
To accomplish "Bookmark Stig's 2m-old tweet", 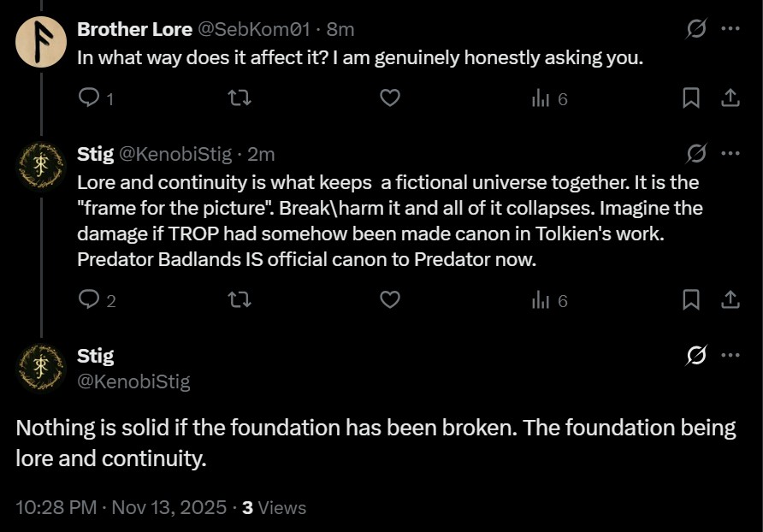I will click(691, 300).
